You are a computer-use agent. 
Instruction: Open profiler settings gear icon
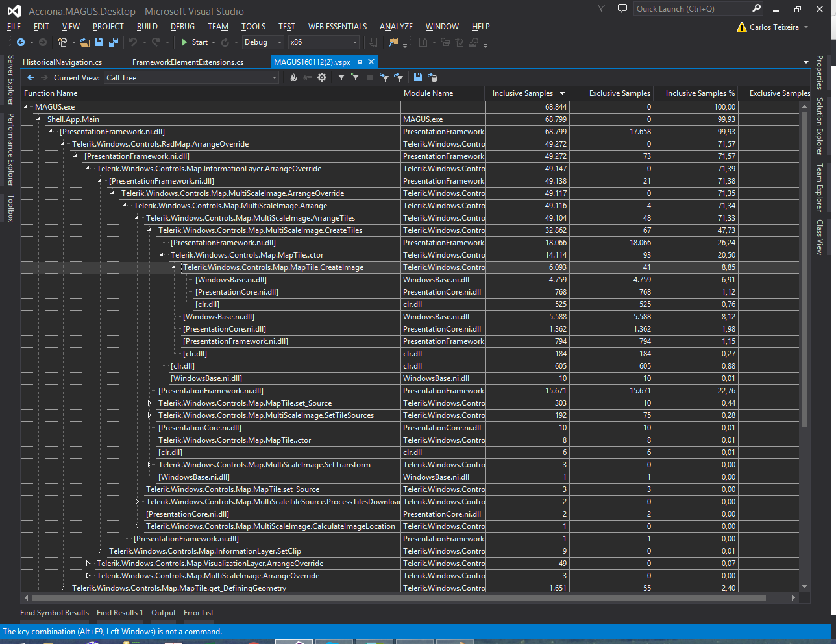click(321, 77)
